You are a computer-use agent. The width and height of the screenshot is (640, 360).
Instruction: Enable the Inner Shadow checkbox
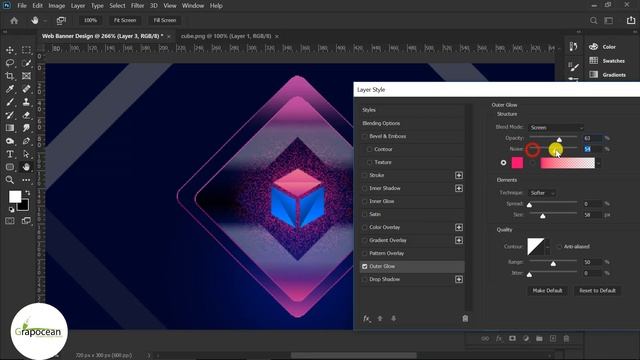[364, 188]
